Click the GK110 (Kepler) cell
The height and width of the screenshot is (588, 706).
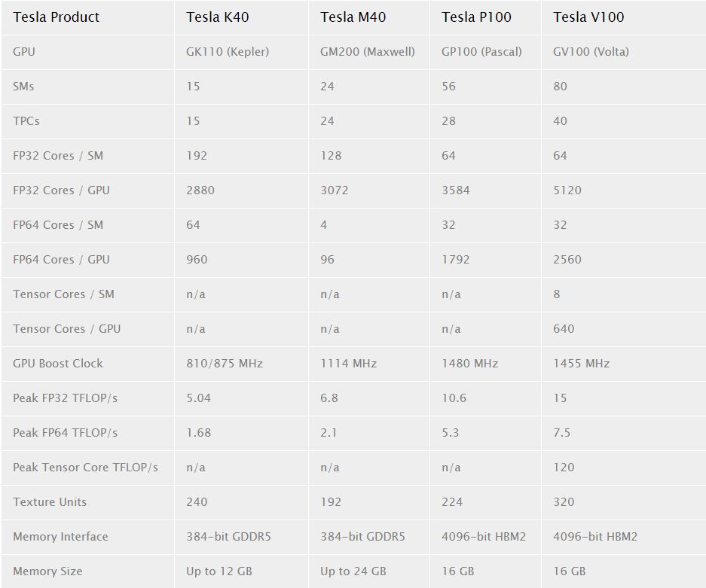(x=228, y=52)
